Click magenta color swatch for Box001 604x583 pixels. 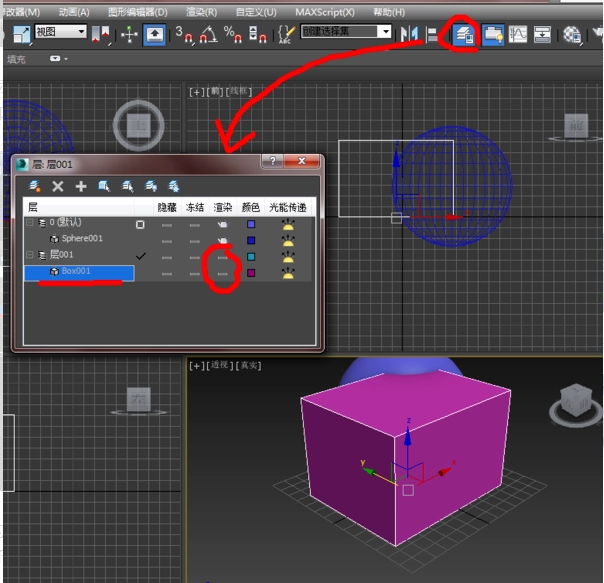(251, 273)
